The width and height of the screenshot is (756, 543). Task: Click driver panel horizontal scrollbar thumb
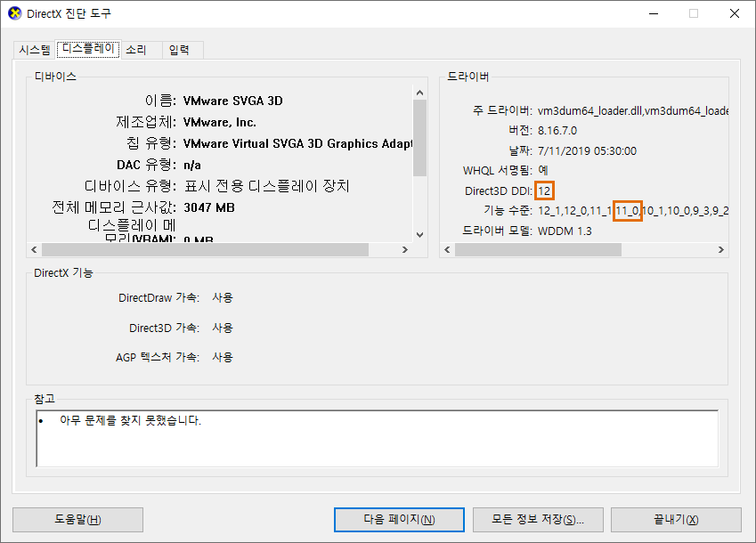pos(538,249)
